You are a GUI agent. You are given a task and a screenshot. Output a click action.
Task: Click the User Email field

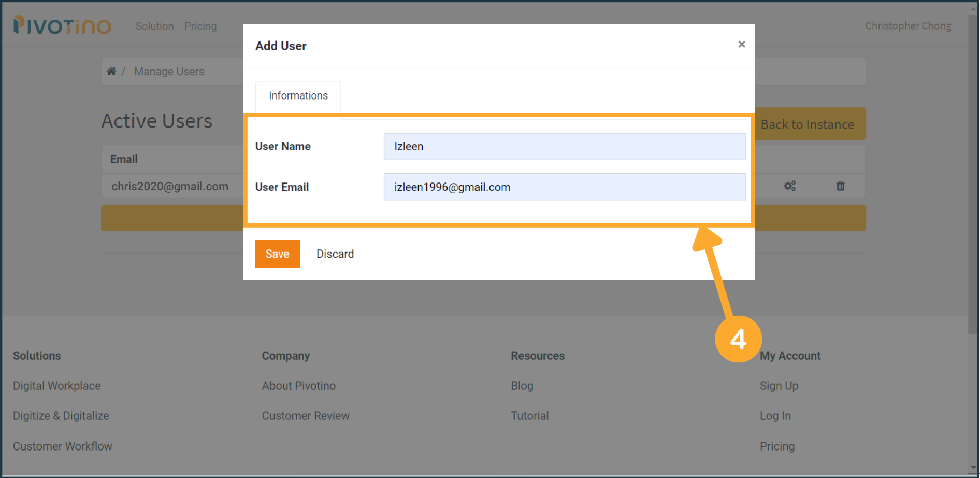click(x=564, y=187)
